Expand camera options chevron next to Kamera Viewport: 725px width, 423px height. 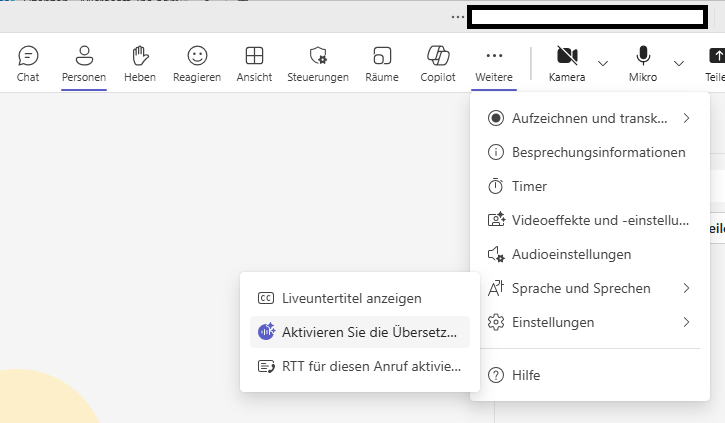603,63
